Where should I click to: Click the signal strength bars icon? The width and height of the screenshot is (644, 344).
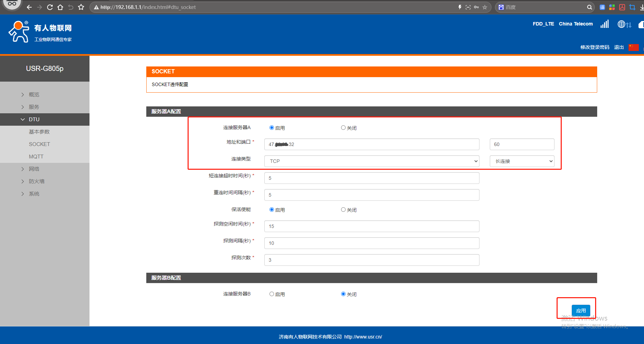click(x=604, y=24)
